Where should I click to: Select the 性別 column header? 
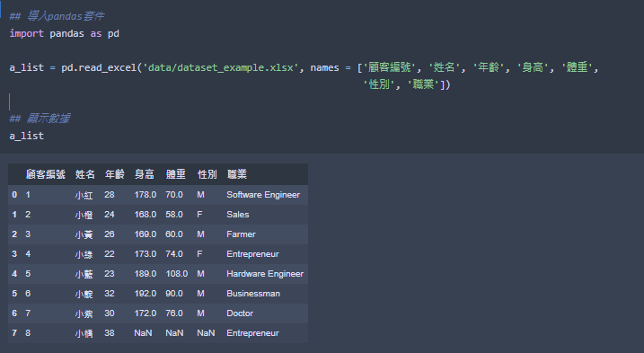coord(207,174)
